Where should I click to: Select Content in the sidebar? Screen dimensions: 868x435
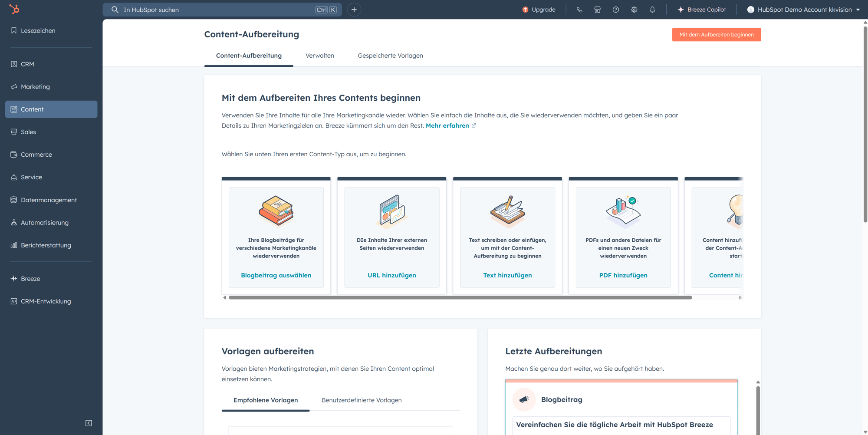51,109
